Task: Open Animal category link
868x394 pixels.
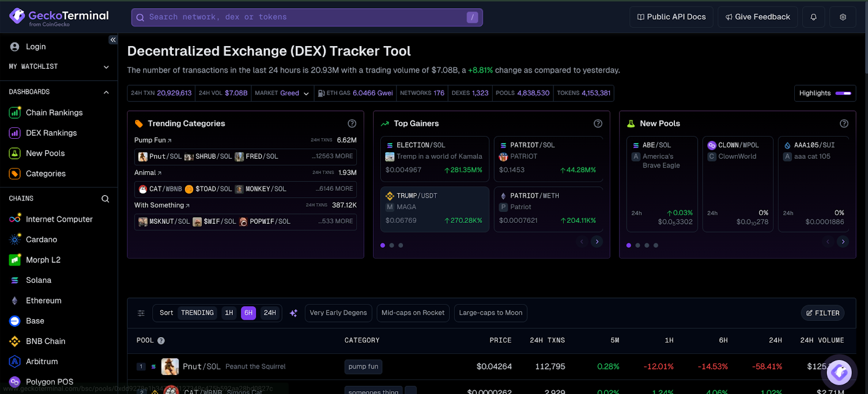Action: point(148,172)
